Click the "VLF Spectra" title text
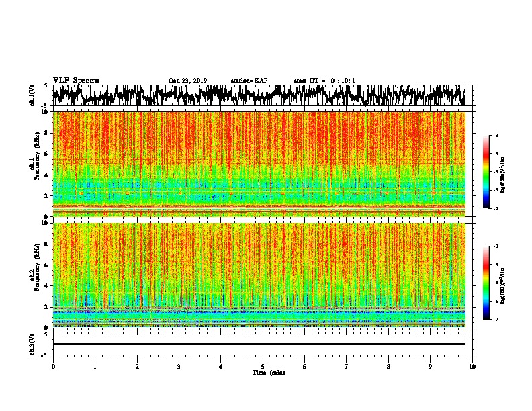Image resolution: width=532 pixels, height=411 pixels. coord(76,81)
